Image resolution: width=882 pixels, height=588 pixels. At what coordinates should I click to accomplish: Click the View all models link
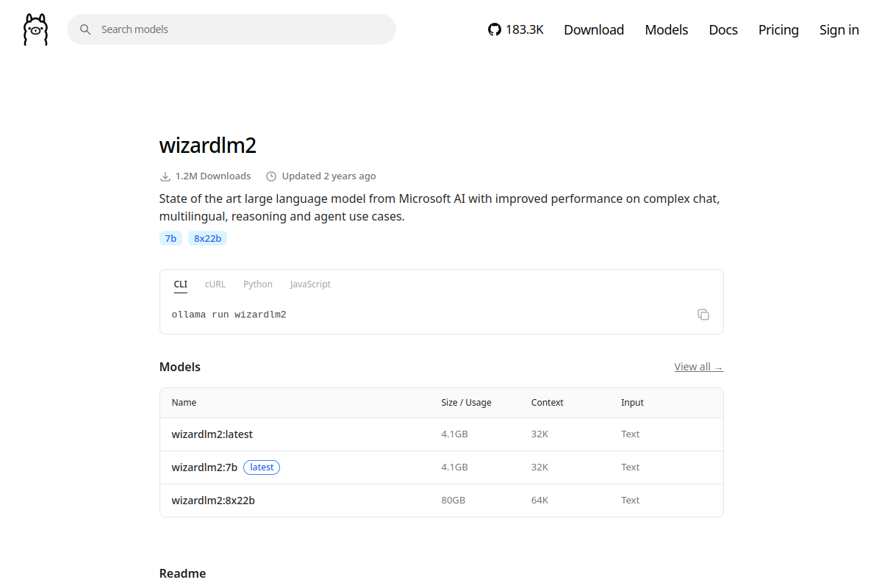(x=698, y=367)
